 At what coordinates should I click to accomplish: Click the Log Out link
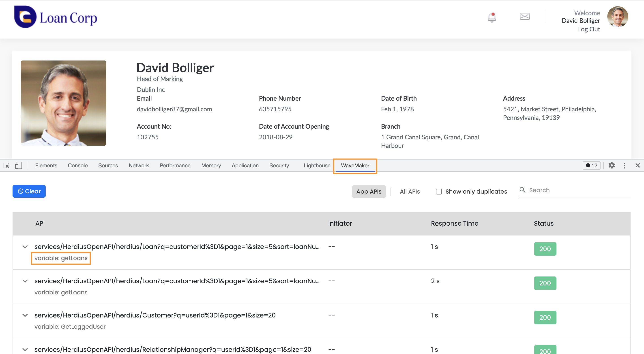589,29
